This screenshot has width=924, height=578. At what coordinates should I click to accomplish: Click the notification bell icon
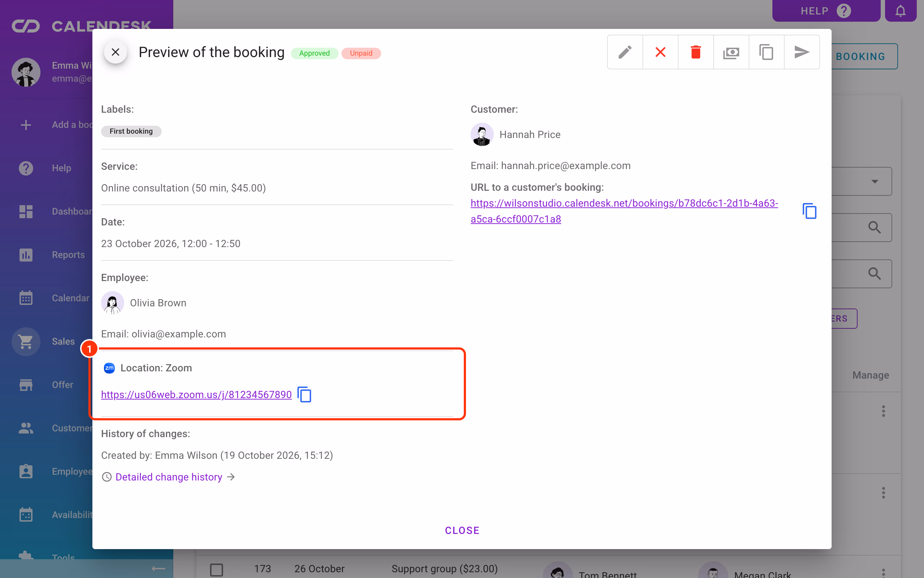click(900, 11)
